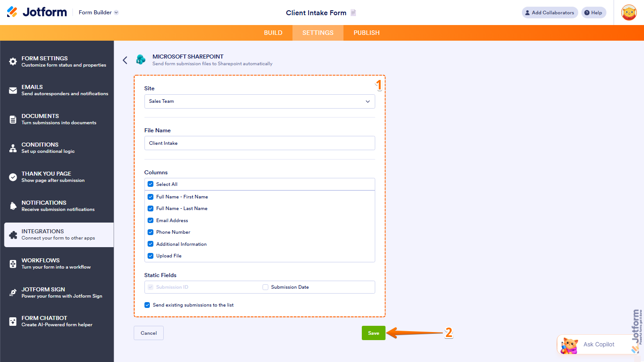Click the green Save button
The height and width of the screenshot is (362, 644).
pyautogui.click(x=373, y=333)
